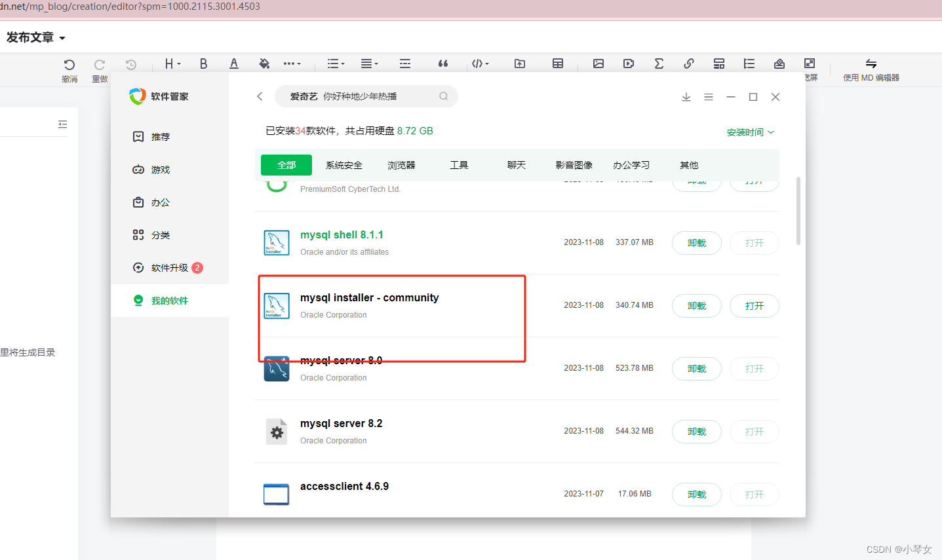Uninstall mysql installer - community

click(697, 306)
